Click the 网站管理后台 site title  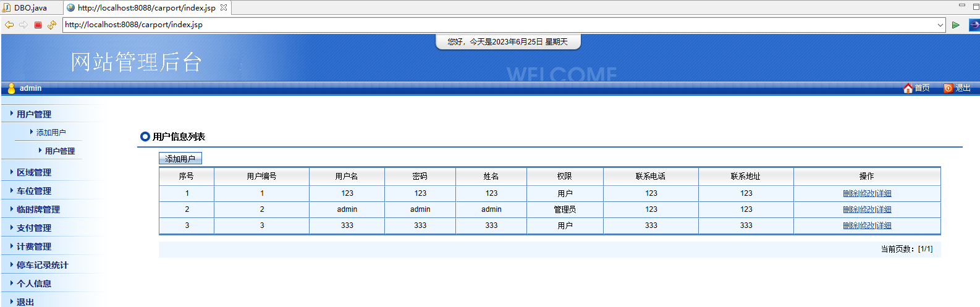(137, 62)
